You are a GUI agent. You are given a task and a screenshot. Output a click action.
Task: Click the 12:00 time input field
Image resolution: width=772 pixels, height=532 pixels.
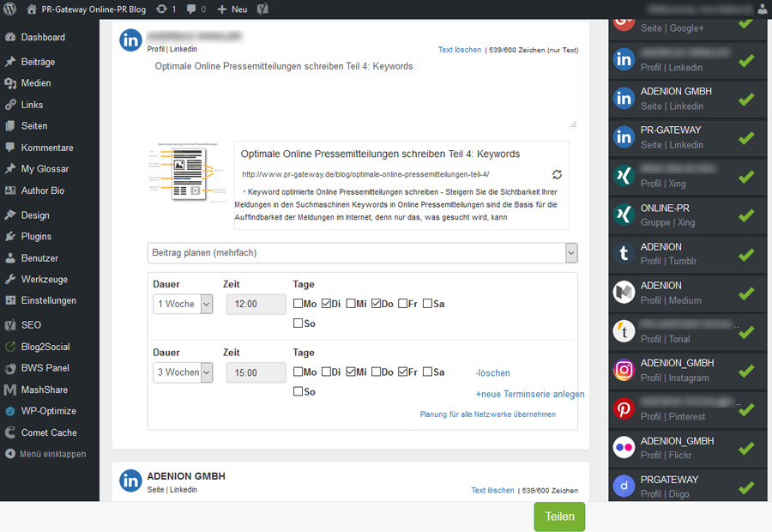tap(256, 304)
